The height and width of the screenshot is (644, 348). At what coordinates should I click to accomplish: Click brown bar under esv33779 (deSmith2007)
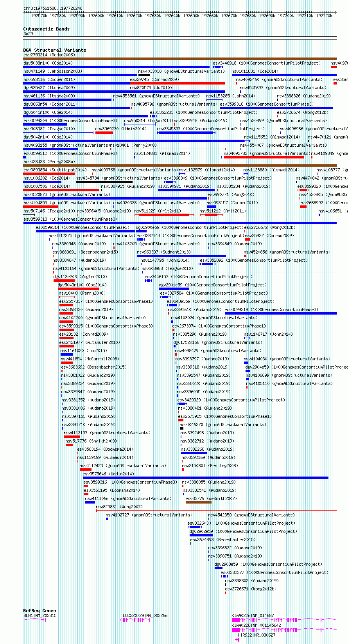pyautogui.click(x=198, y=502)
